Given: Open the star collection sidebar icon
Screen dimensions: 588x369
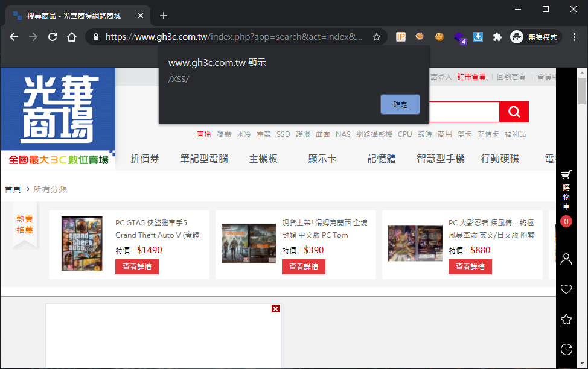Looking at the screenshot, I should click(x=566, y=319).
